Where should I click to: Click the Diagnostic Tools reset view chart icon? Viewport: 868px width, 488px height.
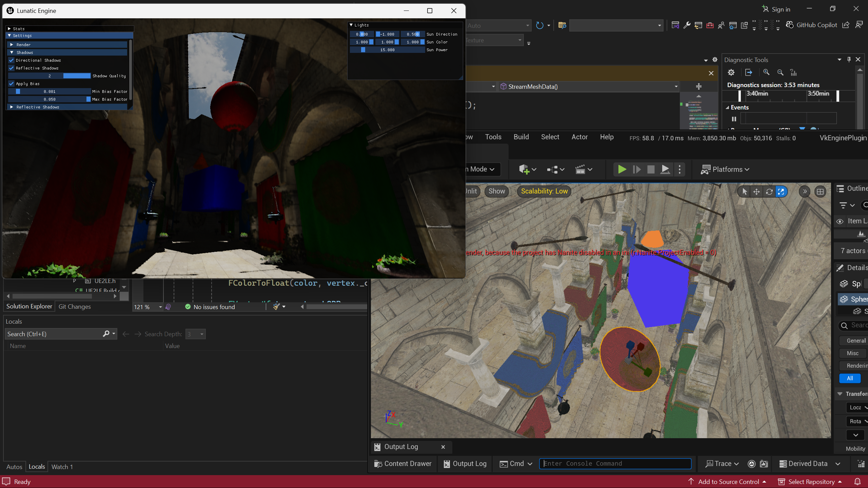point(793,72)
